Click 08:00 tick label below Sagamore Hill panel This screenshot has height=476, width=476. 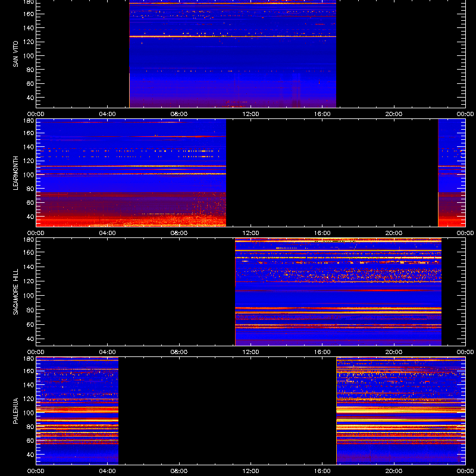[x=179, y=352]
